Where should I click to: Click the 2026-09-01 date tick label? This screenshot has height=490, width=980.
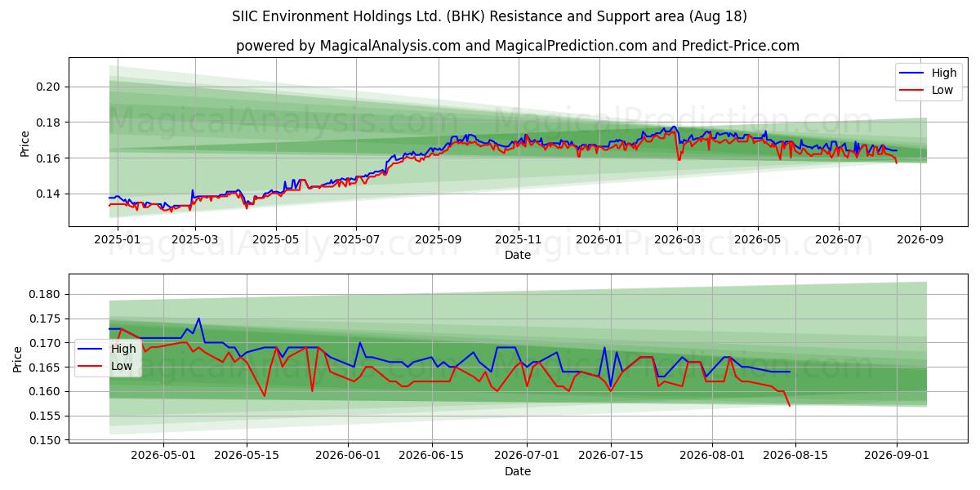coord(898,456)
